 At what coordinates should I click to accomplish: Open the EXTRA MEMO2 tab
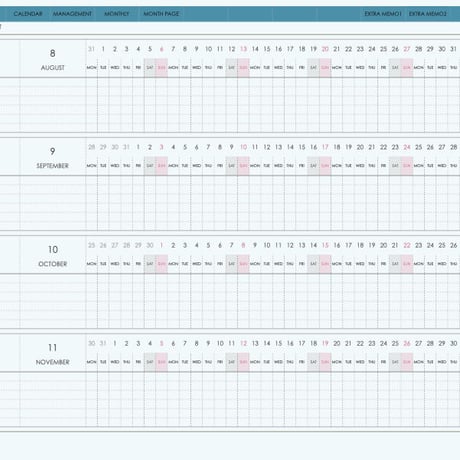(x=428, y=14)
